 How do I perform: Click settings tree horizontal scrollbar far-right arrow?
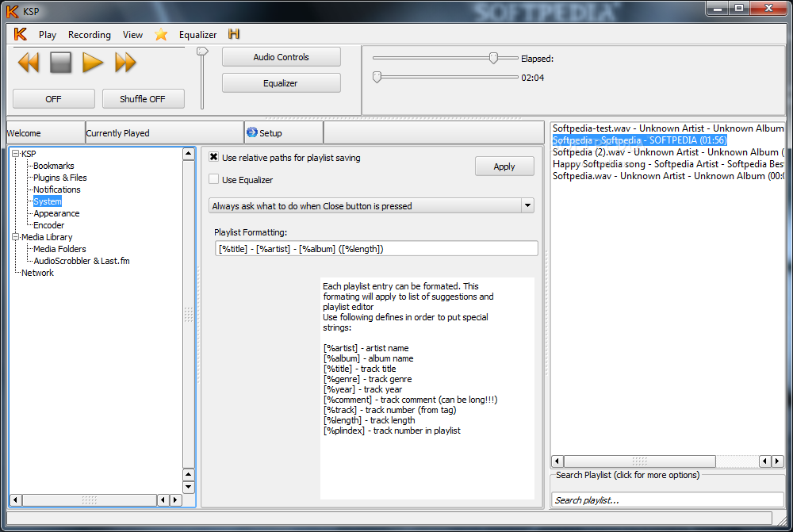click(x=175, y=499)
